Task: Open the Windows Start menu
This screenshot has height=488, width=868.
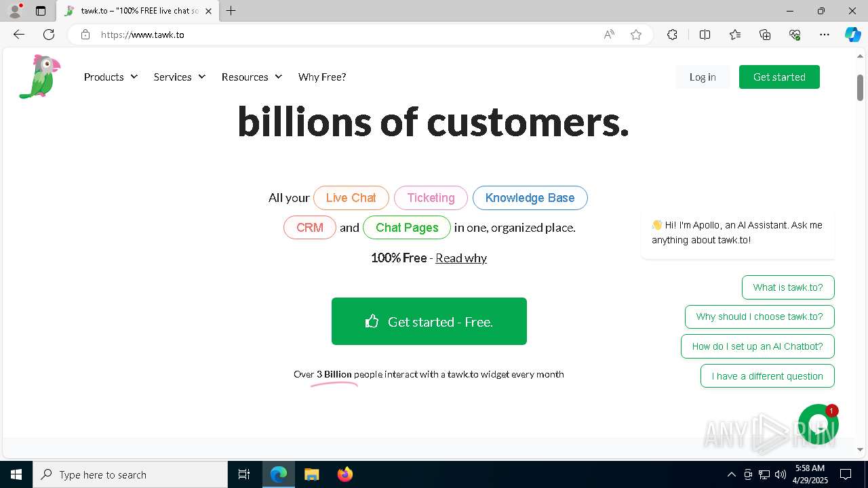Action: tap(16, 474)
